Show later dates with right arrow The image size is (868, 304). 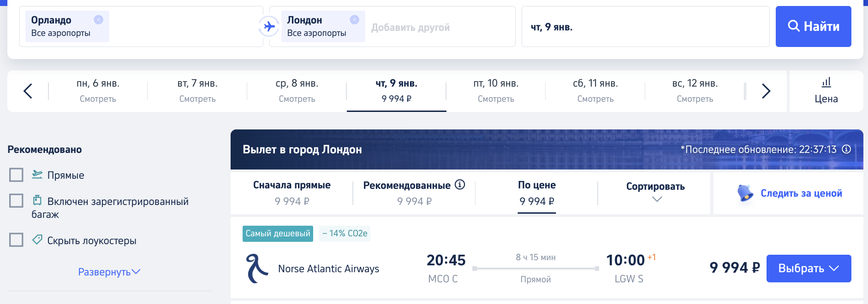pos(766,91)
